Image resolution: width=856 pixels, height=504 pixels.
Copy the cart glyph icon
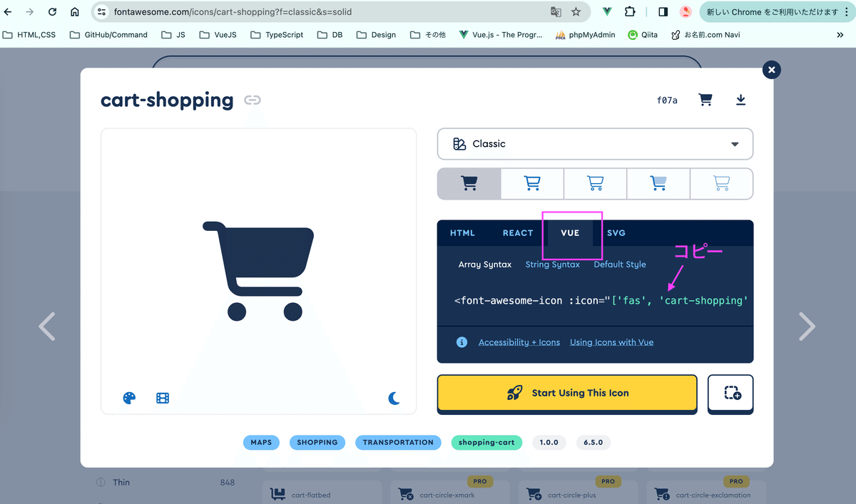coord(705,100)
